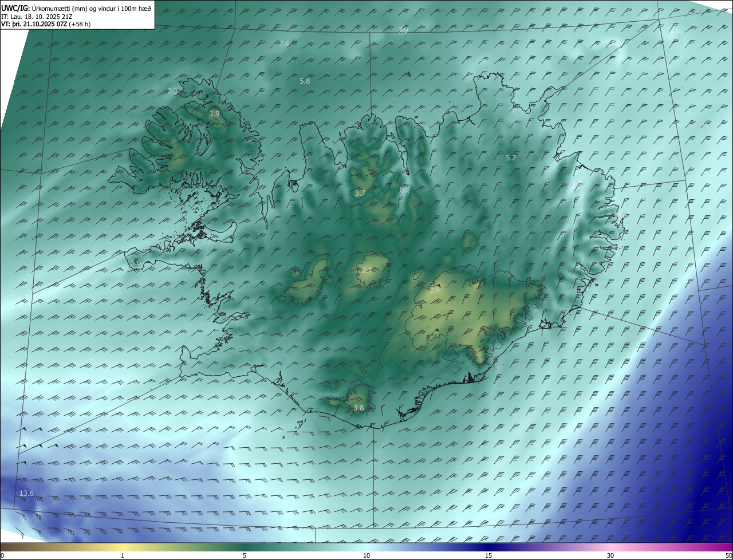Click the "13.6" value label in the southwest ocean
Image resolution: width=733 pixels, height=560 pixels.
[x=26, y=494]
